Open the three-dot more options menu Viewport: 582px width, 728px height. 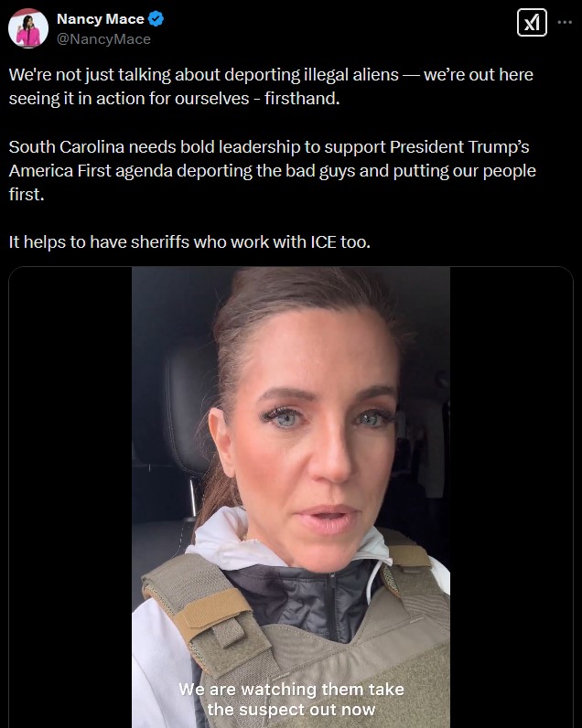click(565, 22)
